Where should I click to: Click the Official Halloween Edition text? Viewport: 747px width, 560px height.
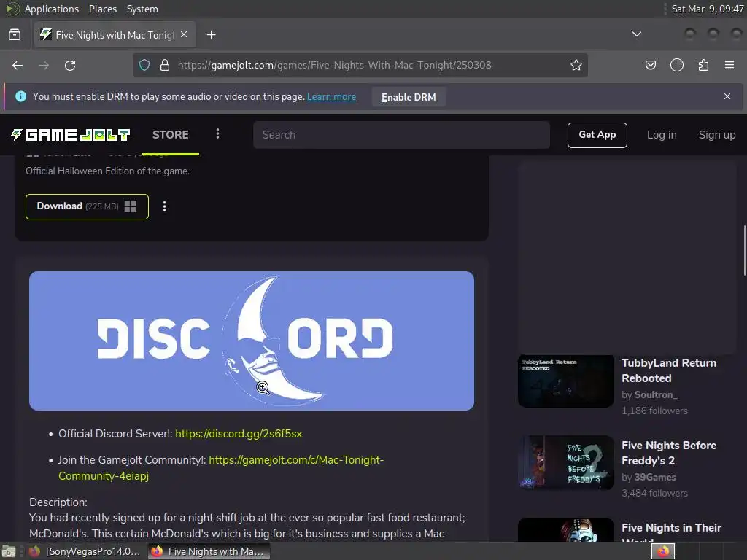pos(107,171)
